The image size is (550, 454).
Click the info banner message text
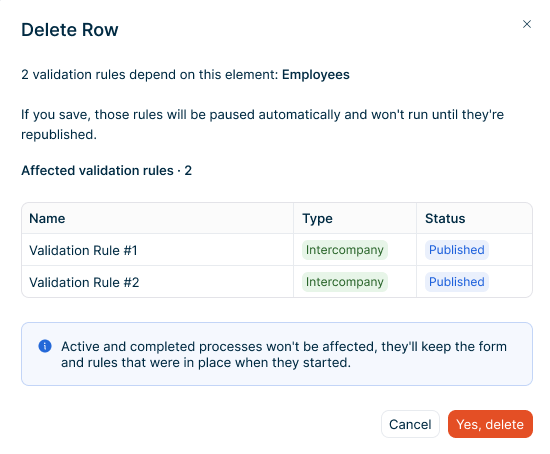pos(284,354)
